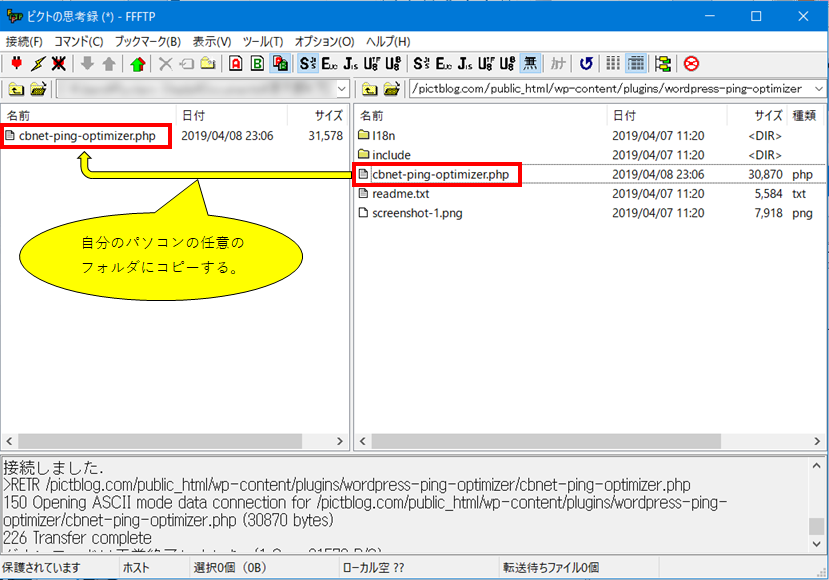
Task: Click the red Abort transfer icon
Action: [x=691, y=64]
